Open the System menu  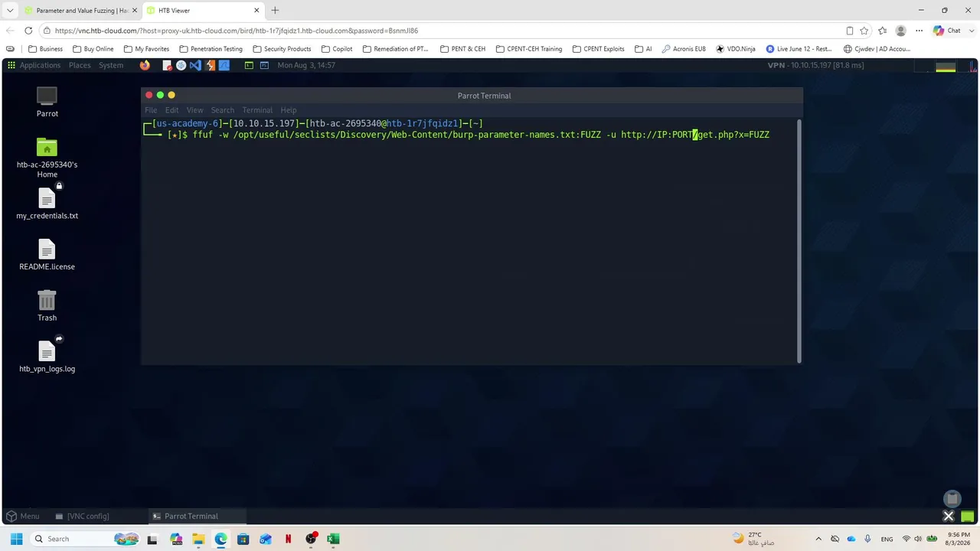tap(111, 65)
